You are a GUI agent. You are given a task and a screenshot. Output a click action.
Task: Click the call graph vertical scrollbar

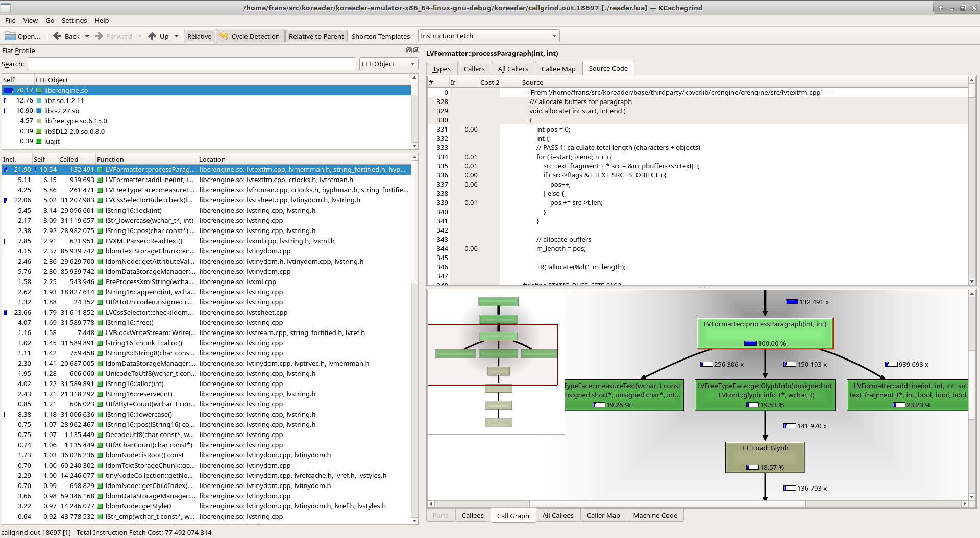[x=972, y=395]
